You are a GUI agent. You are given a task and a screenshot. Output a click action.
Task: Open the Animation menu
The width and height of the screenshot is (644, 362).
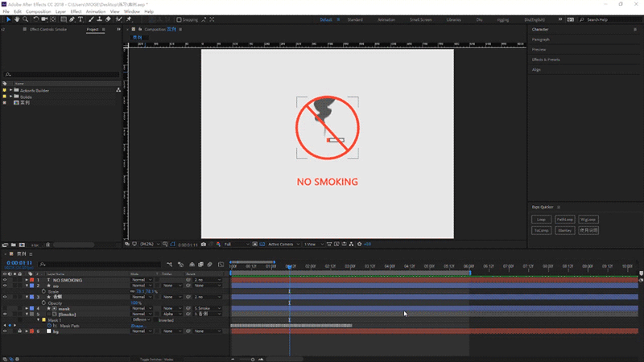(96, 11)
